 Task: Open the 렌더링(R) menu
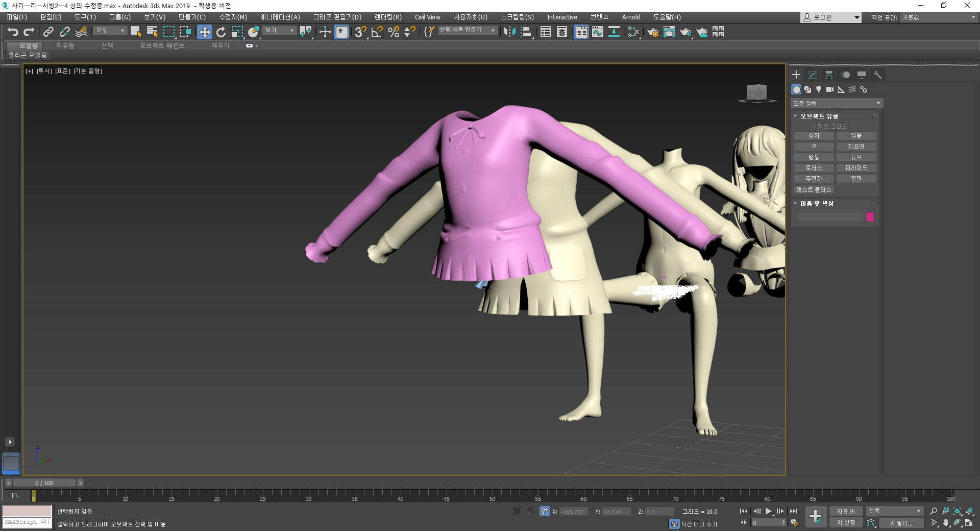(x=388, y=17)
